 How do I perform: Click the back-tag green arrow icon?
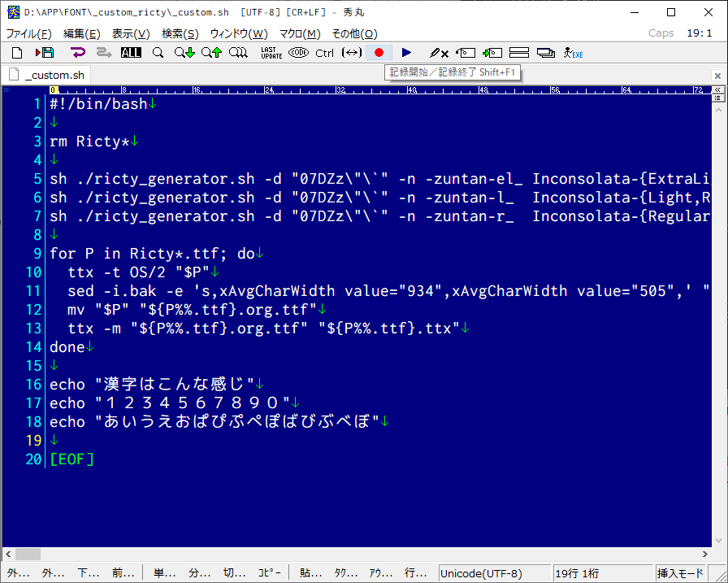point(492,53)
